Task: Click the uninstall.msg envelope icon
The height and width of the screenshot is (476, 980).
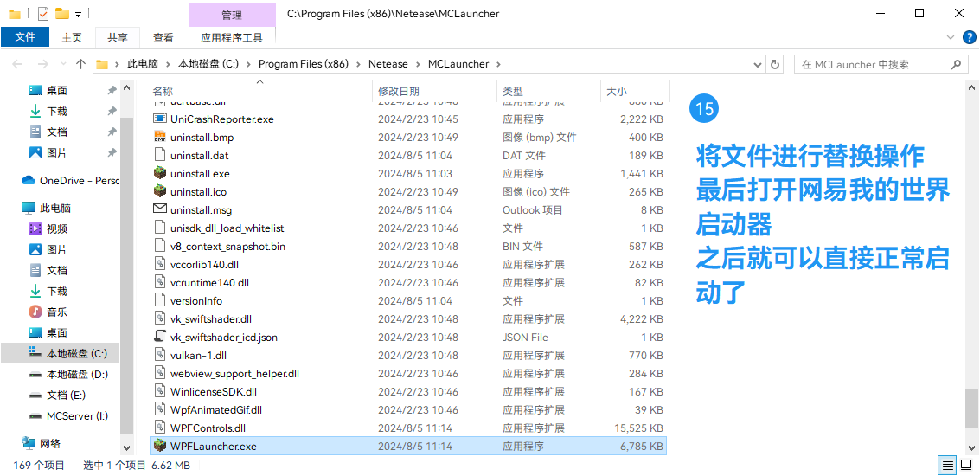Action: 159,209
